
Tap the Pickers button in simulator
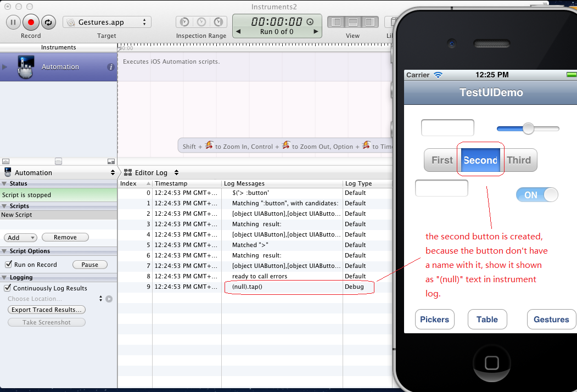(x=435, y=320)
